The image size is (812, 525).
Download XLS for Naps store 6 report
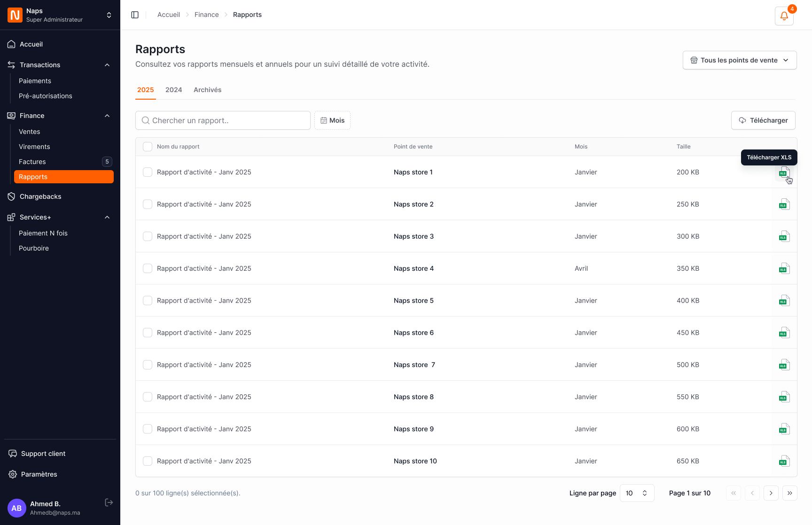(784, 333)
